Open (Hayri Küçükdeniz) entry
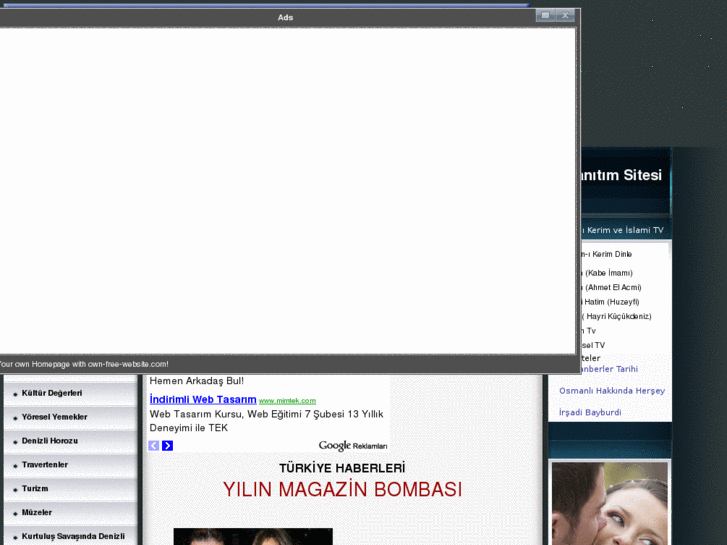The width and height of the screenshot is (727, 545). coord(616,316)
